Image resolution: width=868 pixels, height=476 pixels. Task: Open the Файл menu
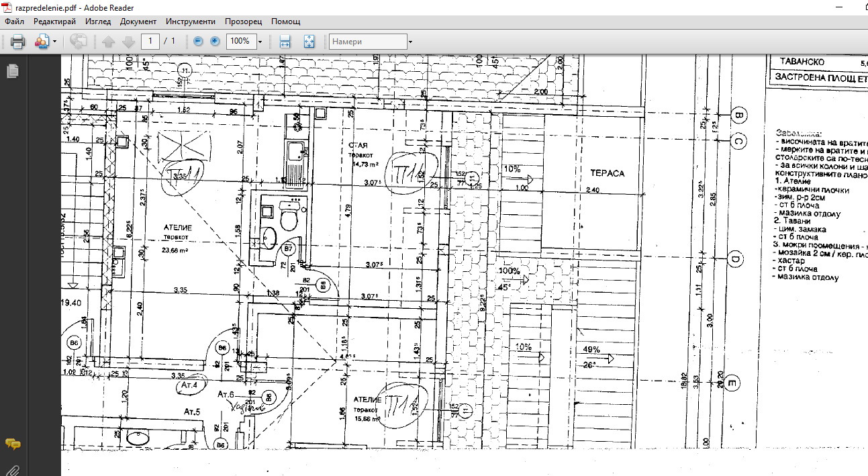(x=14, y=21)
